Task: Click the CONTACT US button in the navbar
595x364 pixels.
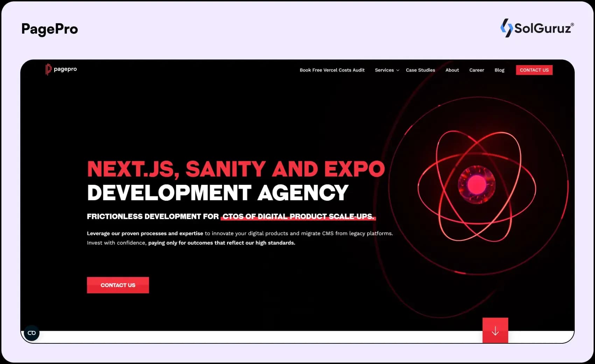Action: [x=534, y=70]
